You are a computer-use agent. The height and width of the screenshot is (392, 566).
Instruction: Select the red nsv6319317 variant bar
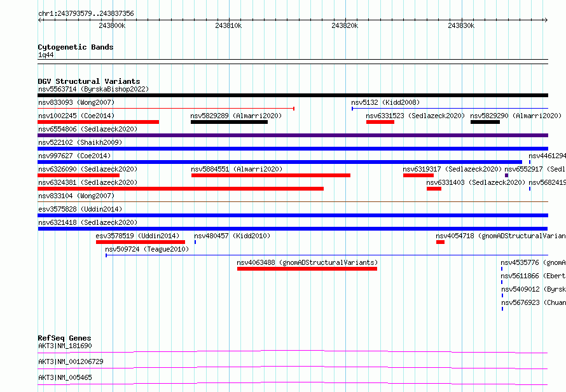(x=418, y=175)
